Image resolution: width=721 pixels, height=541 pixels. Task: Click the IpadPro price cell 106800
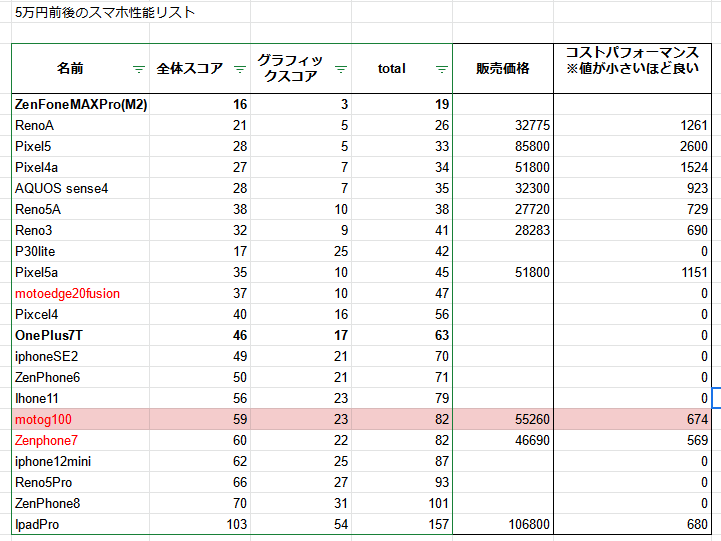pyautogui.click(x=503, y=524)
